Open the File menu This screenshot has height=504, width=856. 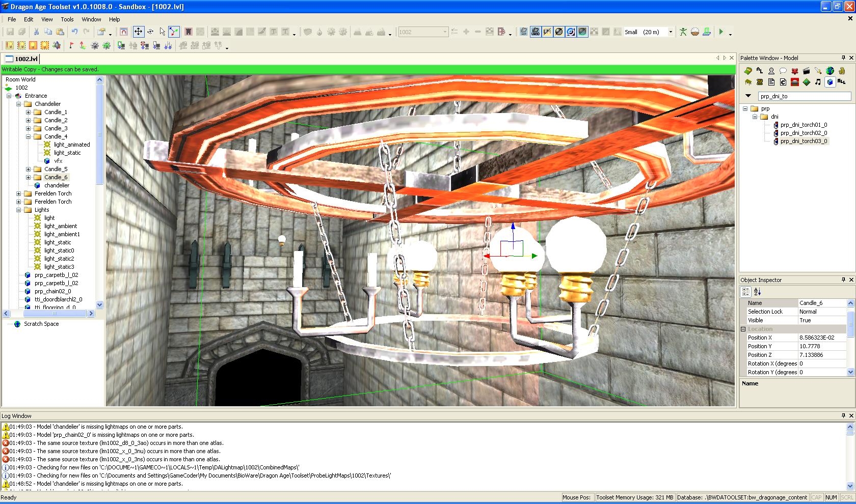click(12, 19)
